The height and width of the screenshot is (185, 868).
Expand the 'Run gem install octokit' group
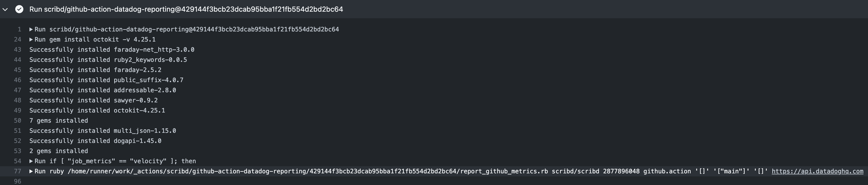31,39
